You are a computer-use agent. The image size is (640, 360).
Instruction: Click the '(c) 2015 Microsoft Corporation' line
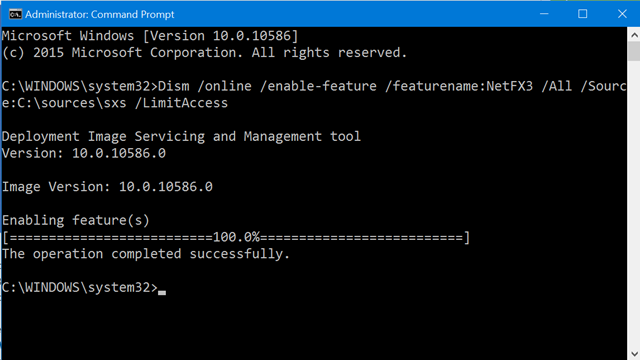click(204, 53)
